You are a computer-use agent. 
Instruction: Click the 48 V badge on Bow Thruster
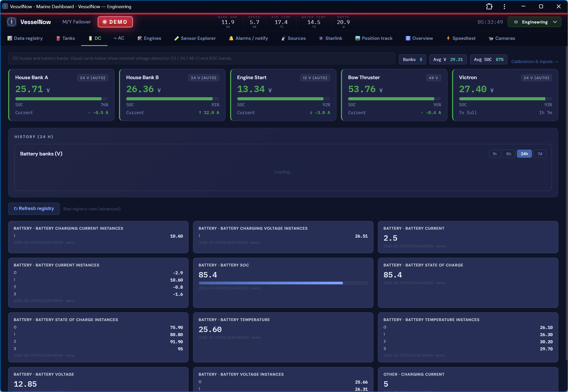[x=433, y=78]
